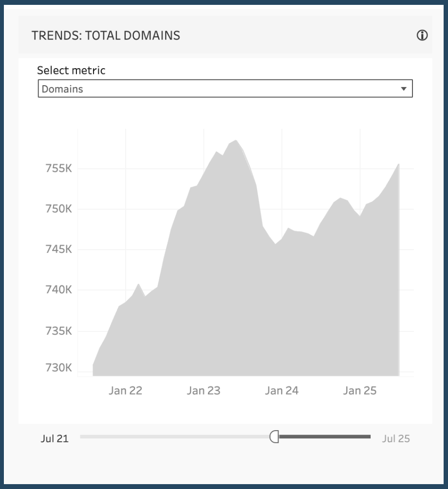Click the Jan 25 x-axis label
The image size is (448, 489).
coord(360,390)
